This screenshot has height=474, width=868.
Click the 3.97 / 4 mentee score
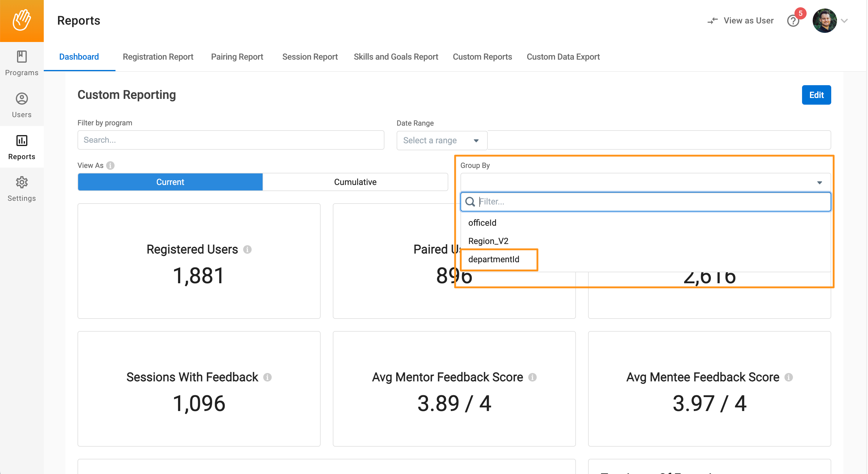(709, 403)
